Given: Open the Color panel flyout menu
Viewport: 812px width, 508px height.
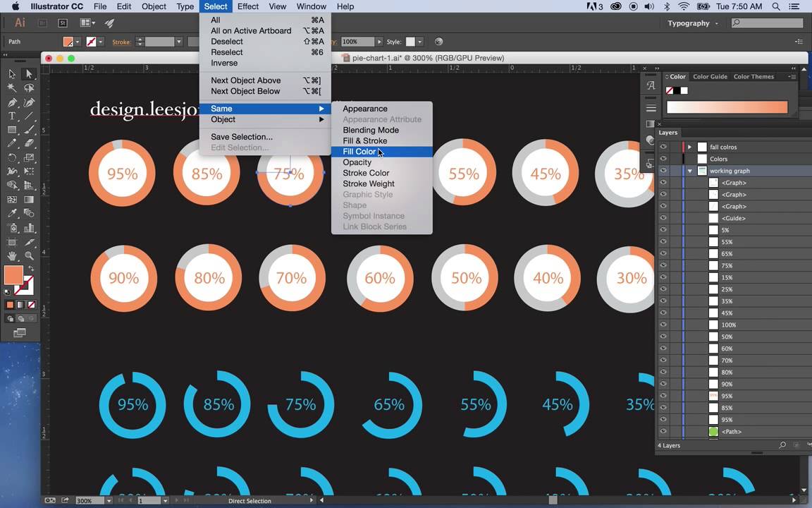Looking at the screenshot, I should [792, 77].
